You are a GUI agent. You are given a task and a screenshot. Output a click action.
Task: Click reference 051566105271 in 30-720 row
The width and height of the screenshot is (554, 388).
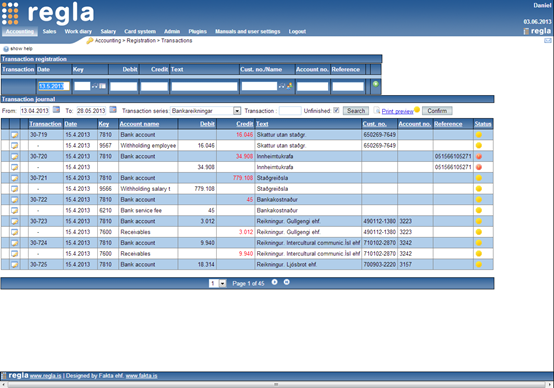click(453, 156)
